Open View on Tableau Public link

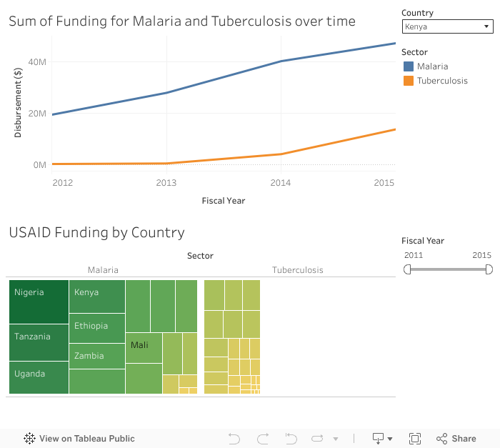point(86,438)
